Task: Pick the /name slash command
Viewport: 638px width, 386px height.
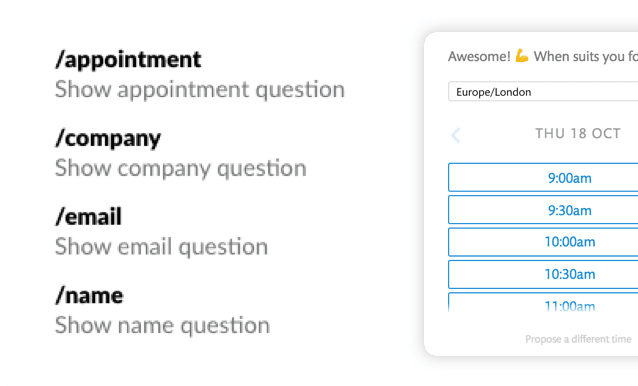Action: pyautogui.click(x=89, y=295)
